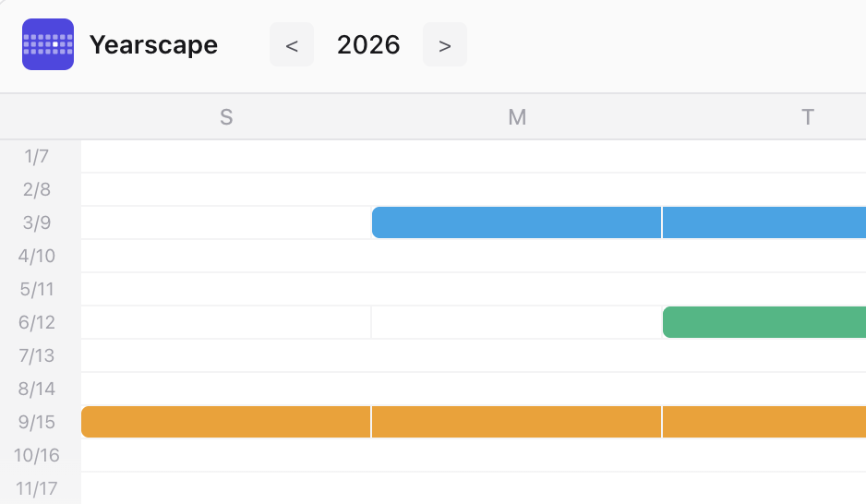866x504 pixels.
Task: Select the 11/17 row label
Action: point(37,488)
